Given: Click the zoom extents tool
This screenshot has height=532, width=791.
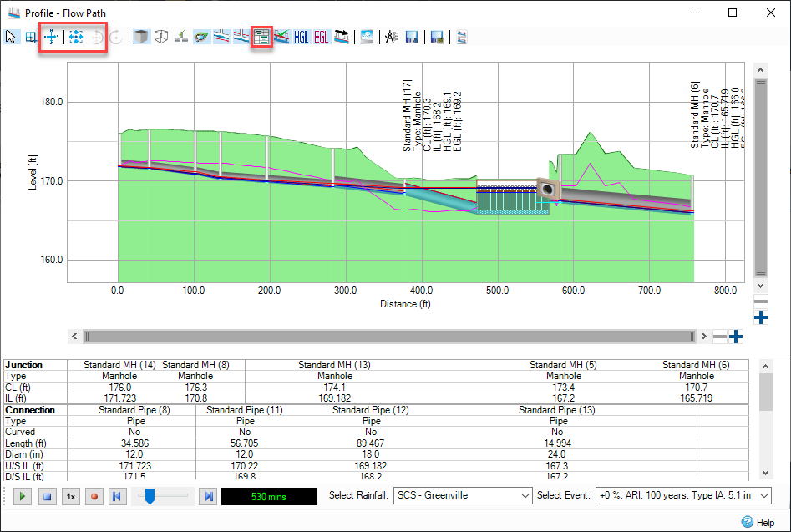Looking at the screenshot, I should tap(76, 37).
